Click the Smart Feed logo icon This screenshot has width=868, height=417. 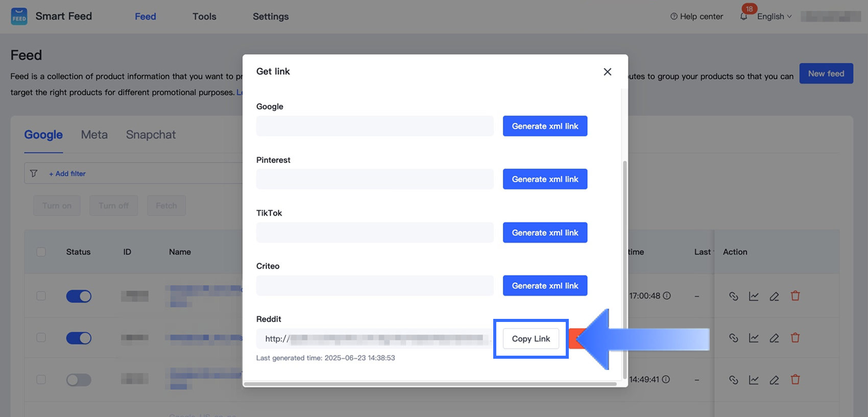(19, 16)
